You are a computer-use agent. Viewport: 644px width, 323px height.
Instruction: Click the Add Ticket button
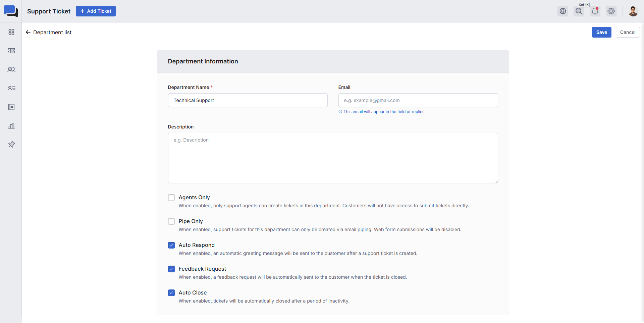pyautogui.click(x=96, y=11)
